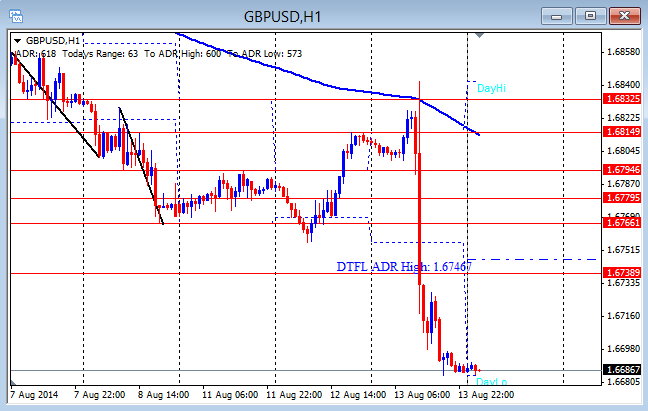Expand the GBPUSD,H1 dropdown triangle in chart
The image size is (648, 411).
(x=17, y=40)
